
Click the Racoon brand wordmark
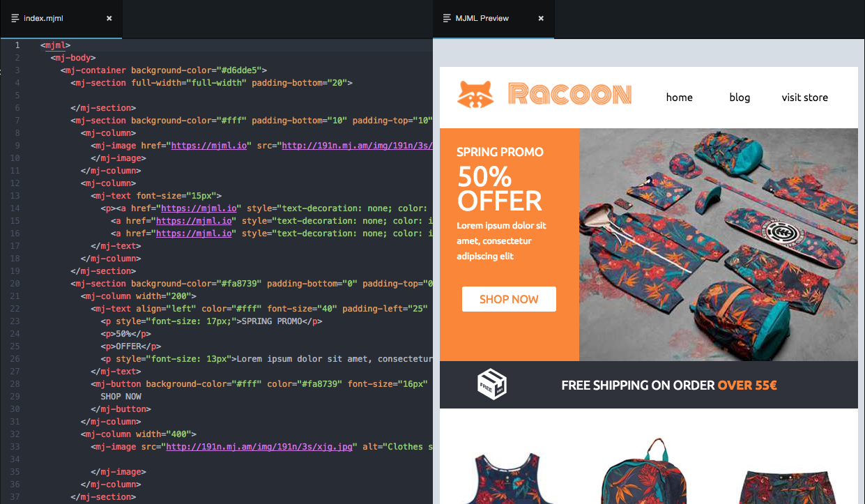click(x=569, y=94)
